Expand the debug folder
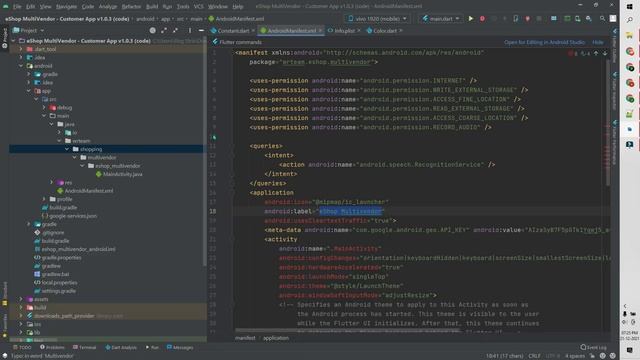The height and width of the screenshot is (360, 640). (44, 107)
